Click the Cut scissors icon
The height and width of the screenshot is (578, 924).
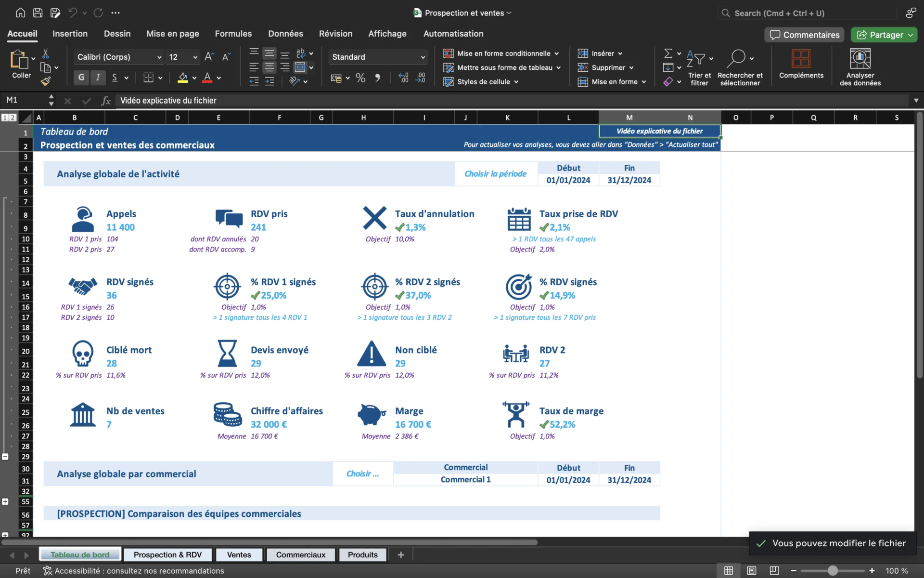46,53
